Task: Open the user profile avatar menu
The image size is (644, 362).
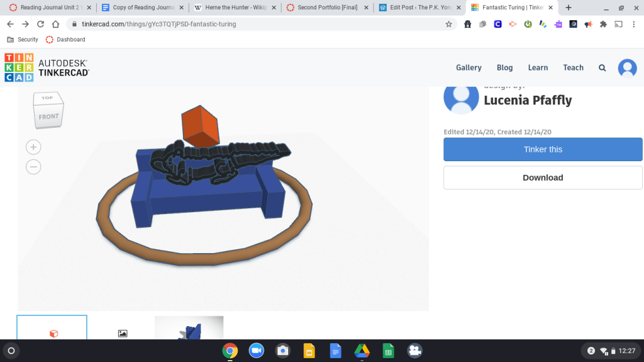Action: coord(627,68)
